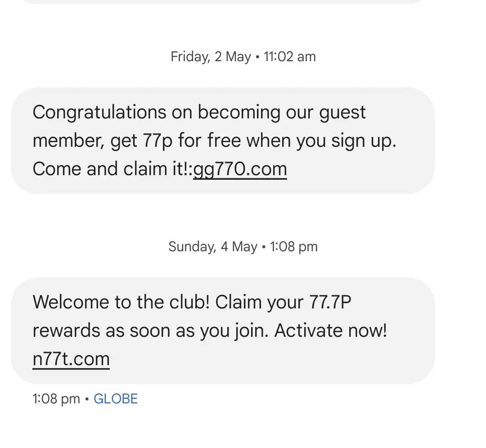Click the Friday, 2 May timestamp
The height and width of the screenshot is (448, 486).
211,57
